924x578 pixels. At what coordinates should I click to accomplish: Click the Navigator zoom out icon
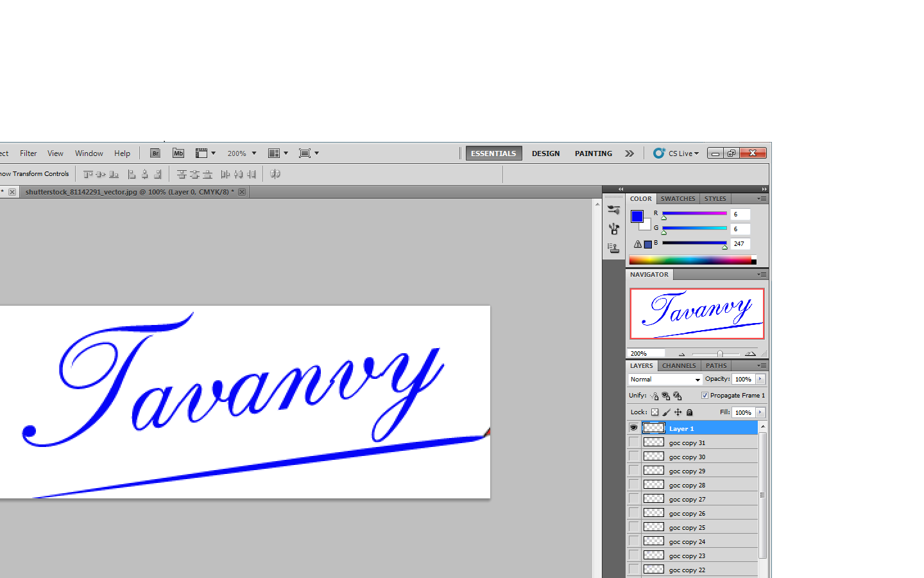click(x=682, y=354)
